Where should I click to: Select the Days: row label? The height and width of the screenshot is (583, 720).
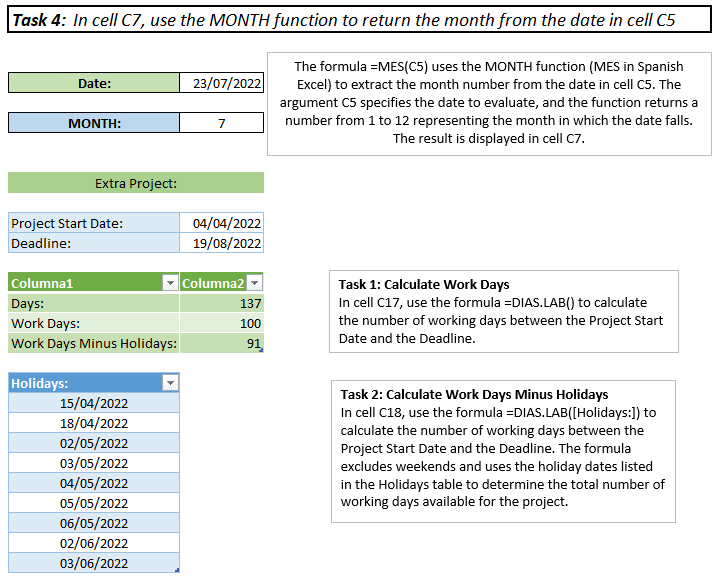click(94, 303)
